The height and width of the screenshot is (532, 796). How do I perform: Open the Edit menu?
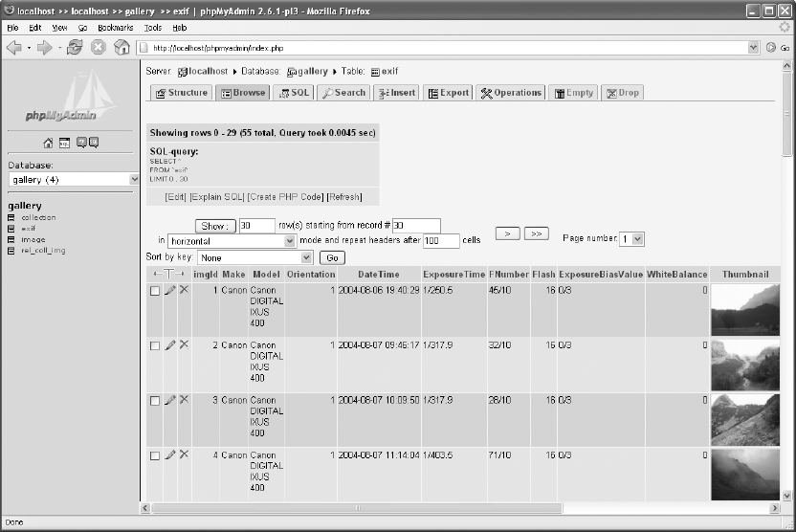tap(35, 28)
